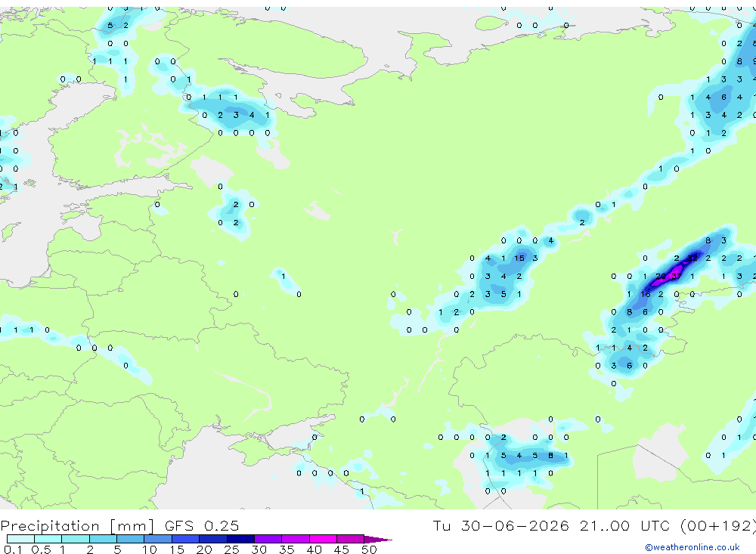The image size is (756, 554).
Task: Choose the 2–5 mm legend color swatch
Action: tap(103, 539)
